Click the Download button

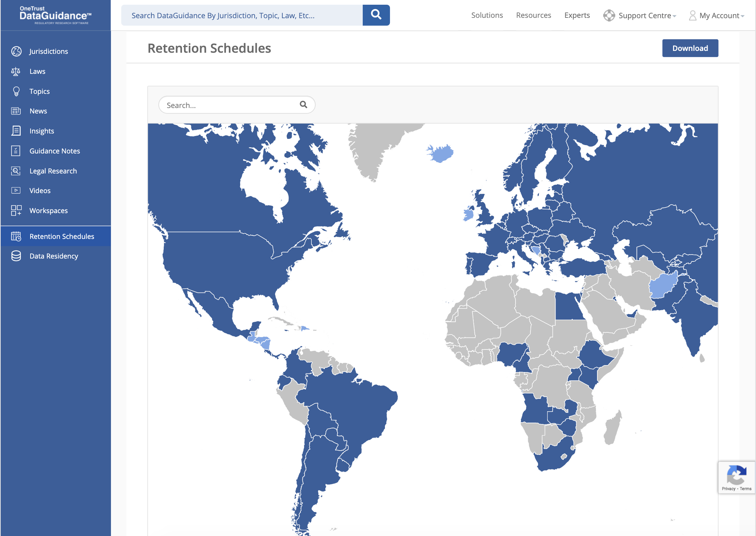(690, 48)
